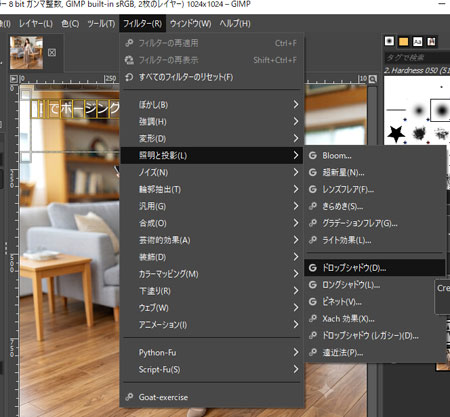Select the star-shaped brush preset
450x417 pixels.
coord(396,134)
